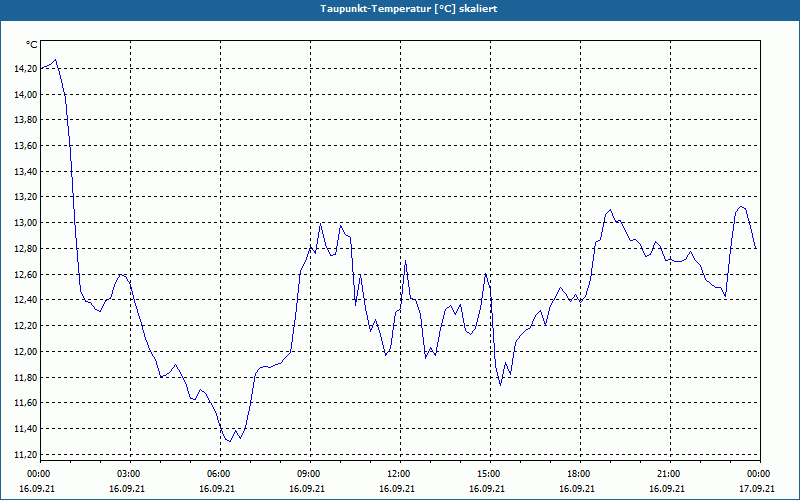Click the 16.09.21 date under 21:00
This screenshot has height=500, width=800.
point(667,489)
